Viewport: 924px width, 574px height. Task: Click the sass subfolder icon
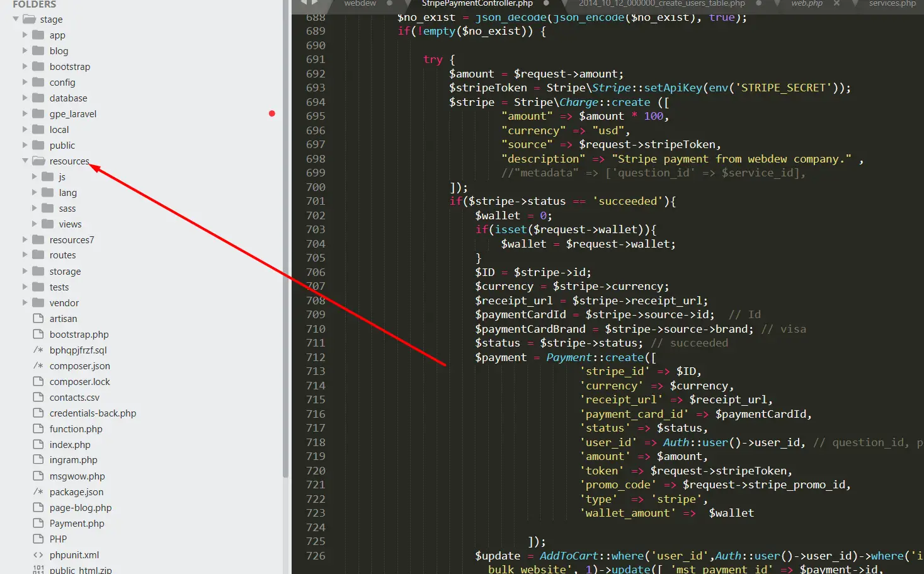point(48,208)
